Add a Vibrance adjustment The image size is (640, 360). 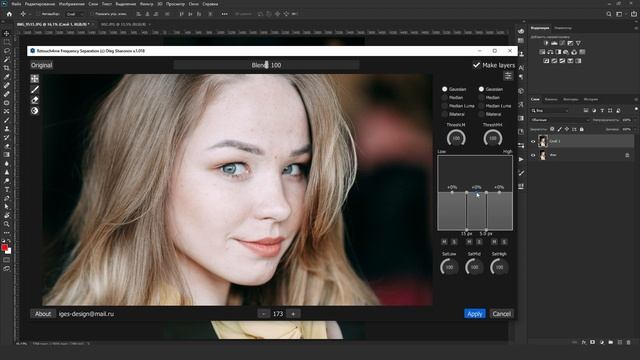[x=578, y=43]
